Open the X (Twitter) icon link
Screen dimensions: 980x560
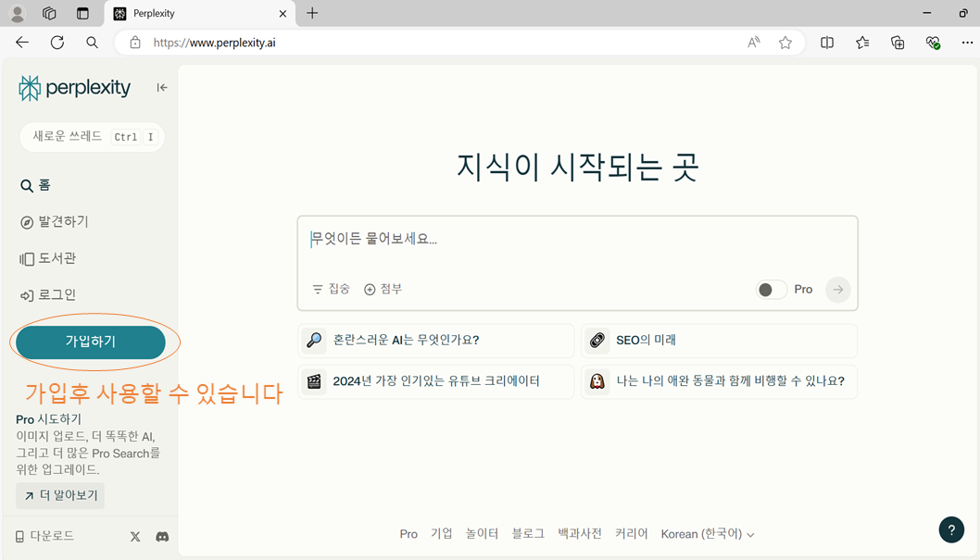coord(135,536)
